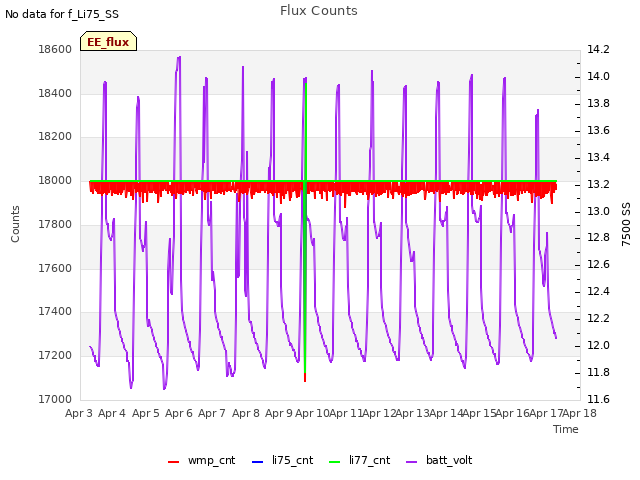Click the 13.4 tick on right axis

click(x=598, y=157)
